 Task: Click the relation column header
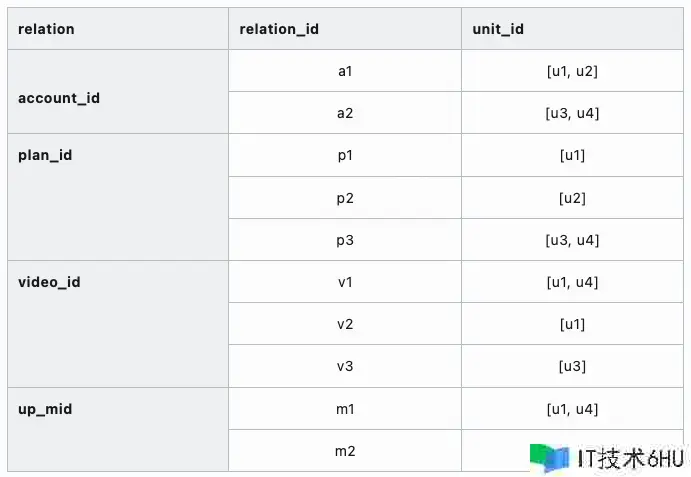46,29
